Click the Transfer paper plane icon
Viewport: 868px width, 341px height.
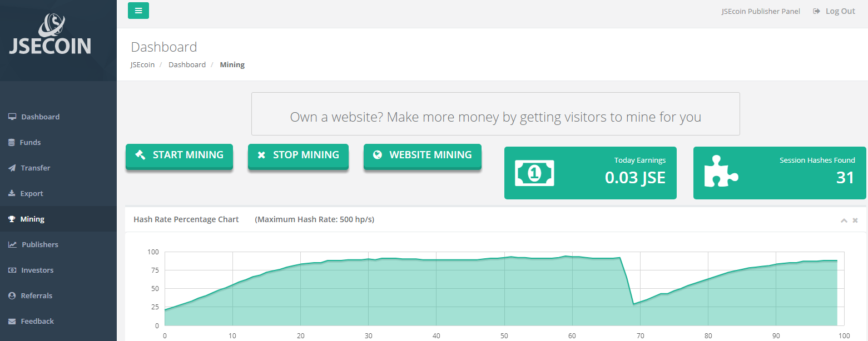point(12,168)
